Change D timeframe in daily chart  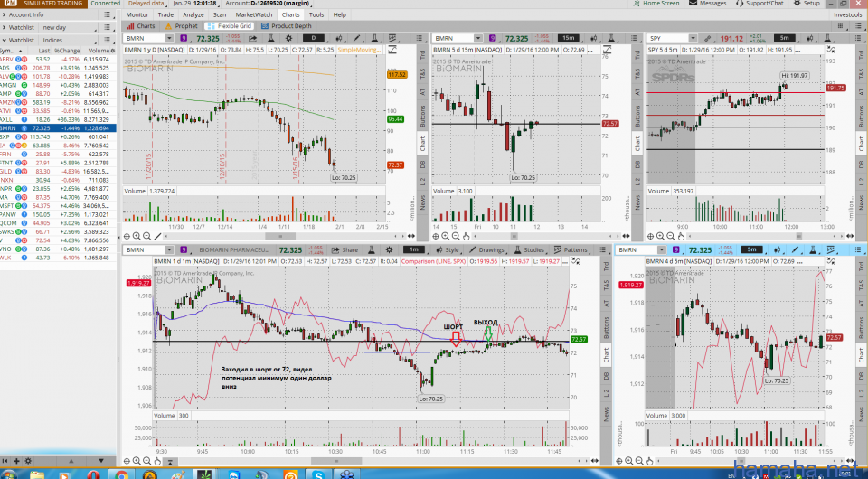point(314,38)
